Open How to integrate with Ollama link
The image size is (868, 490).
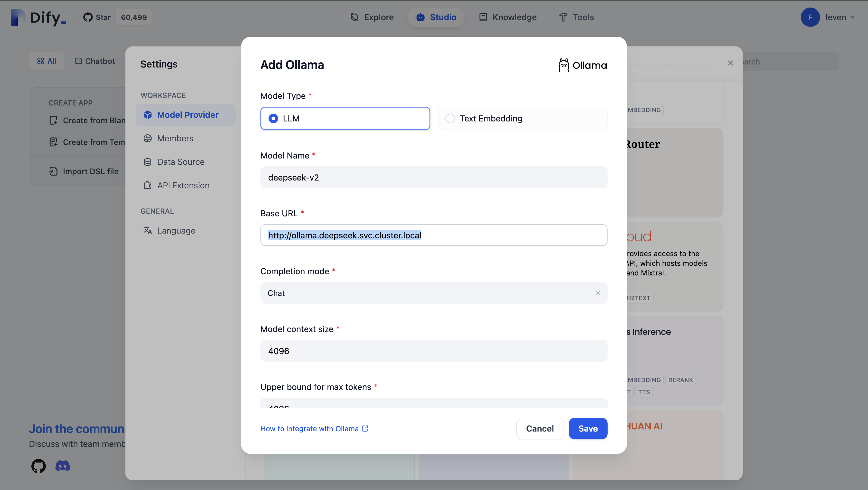coord(314,428)
